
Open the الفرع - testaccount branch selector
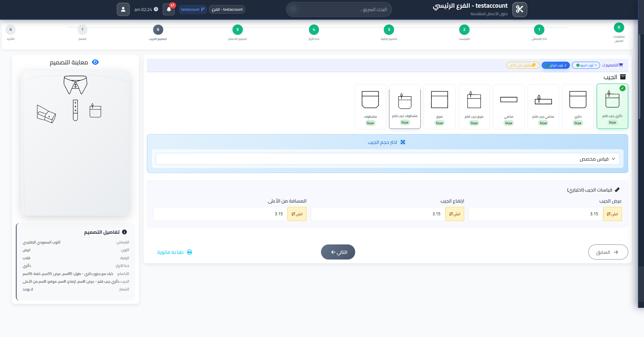point(227,9)
